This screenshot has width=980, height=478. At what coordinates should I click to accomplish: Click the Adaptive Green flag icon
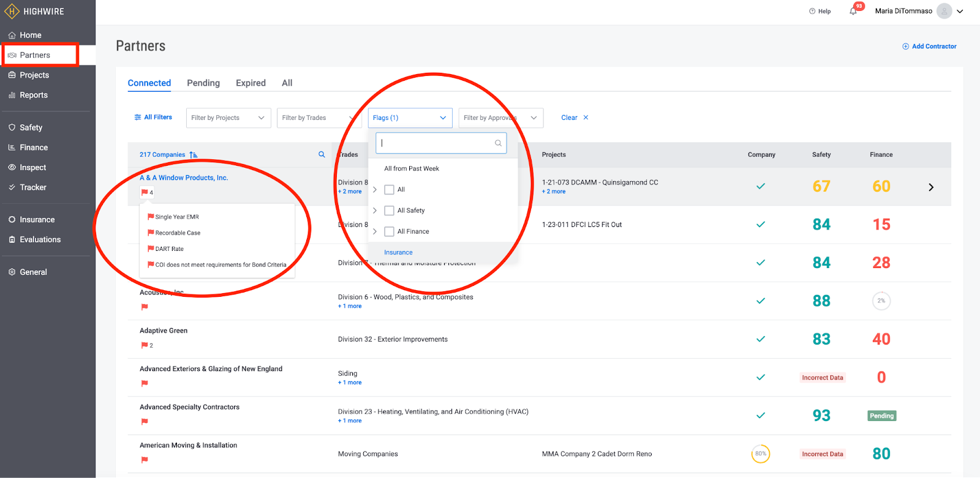tap(145, 345)
